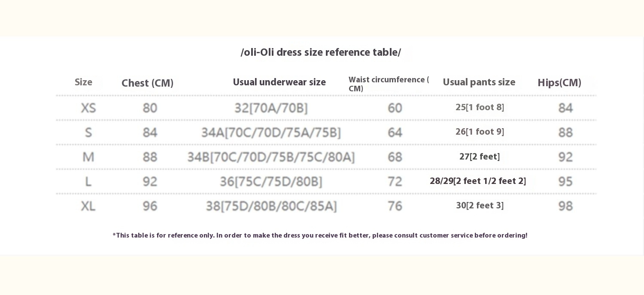Select the 30[2 feet 3] pants size cell
Screen dimensions: 644x295
pos(480,206)
